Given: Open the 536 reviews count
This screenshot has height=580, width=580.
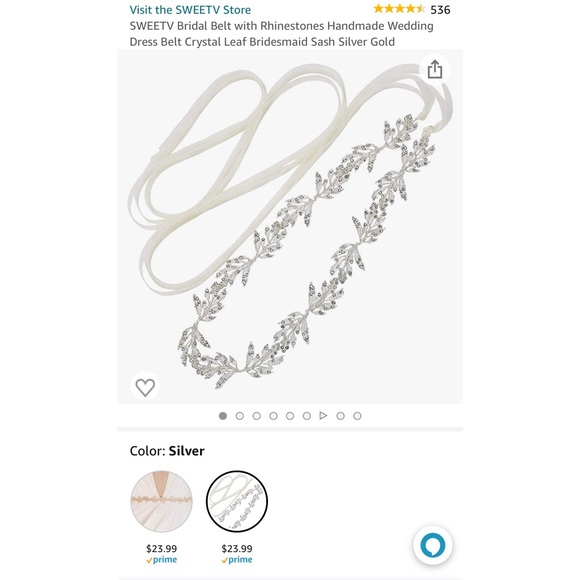Looking at the screenshot, I should tap(440, 10).
